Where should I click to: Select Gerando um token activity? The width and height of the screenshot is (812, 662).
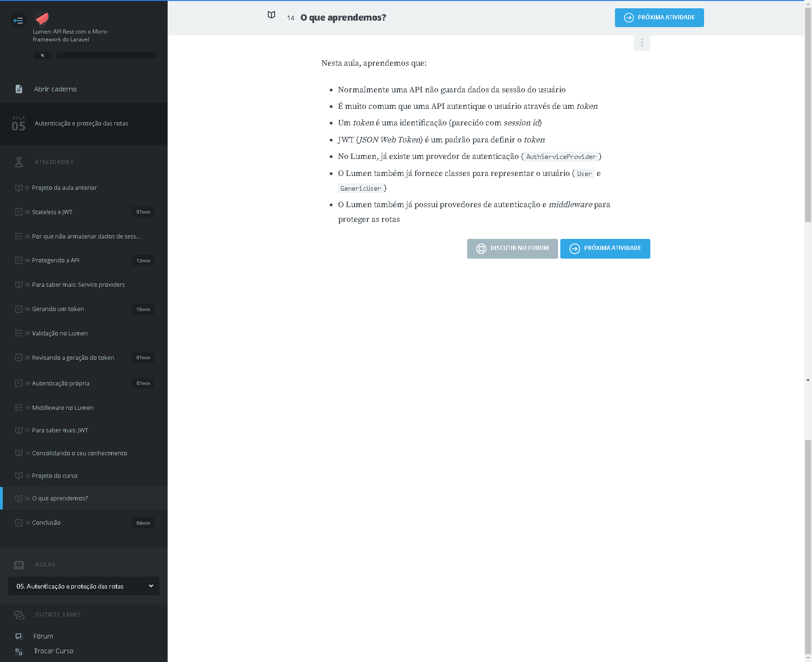(x=58, y=309)
